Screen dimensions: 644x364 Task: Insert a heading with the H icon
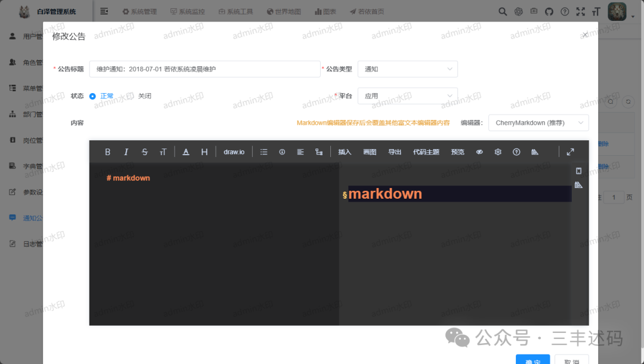coord(204,152)
